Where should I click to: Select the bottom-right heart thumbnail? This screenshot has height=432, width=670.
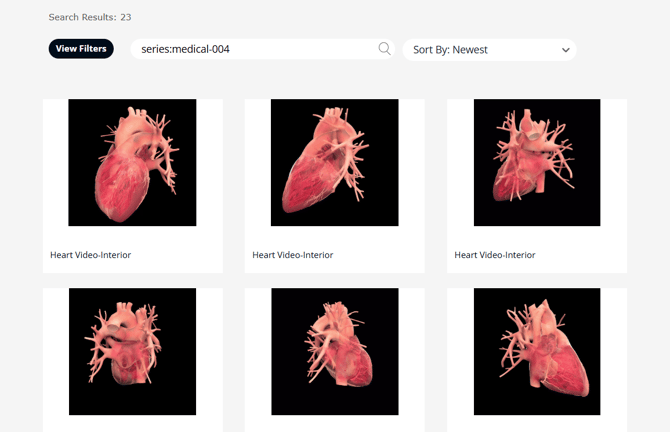click(536, 351)
